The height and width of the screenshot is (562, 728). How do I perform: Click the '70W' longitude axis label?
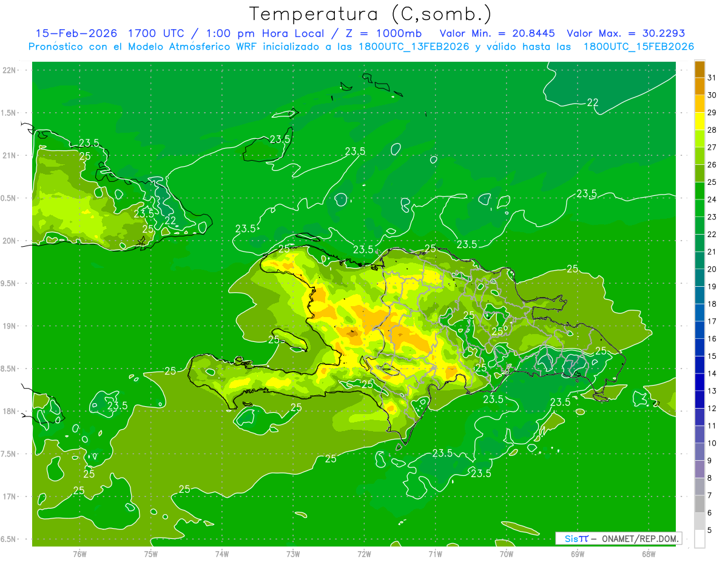(x=507, y=554)
